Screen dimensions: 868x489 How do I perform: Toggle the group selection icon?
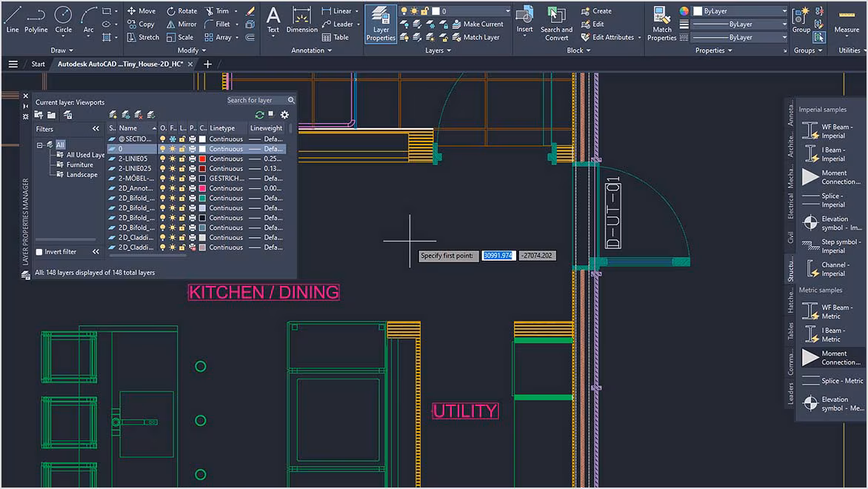point(819,37)
